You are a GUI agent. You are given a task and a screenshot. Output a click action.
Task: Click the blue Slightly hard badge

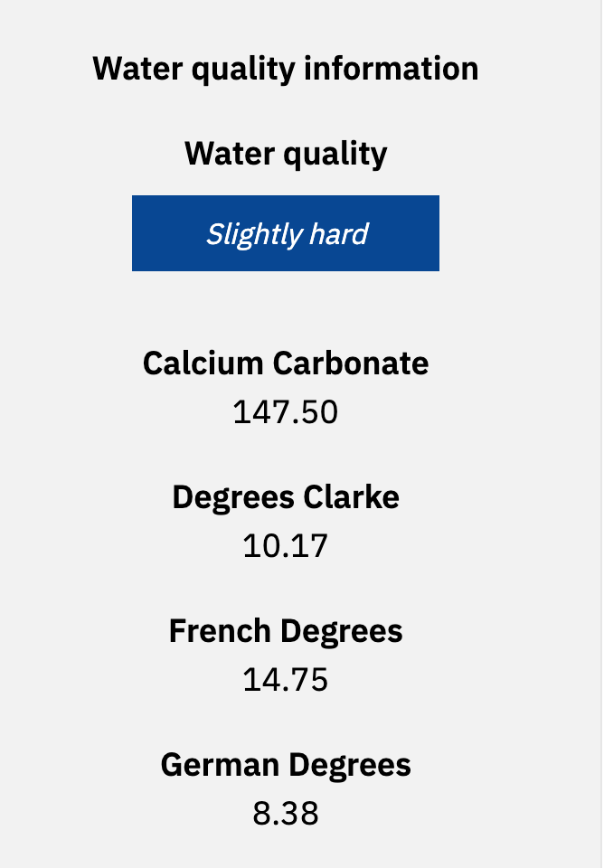pyautogui.click(x=286, y=233)
